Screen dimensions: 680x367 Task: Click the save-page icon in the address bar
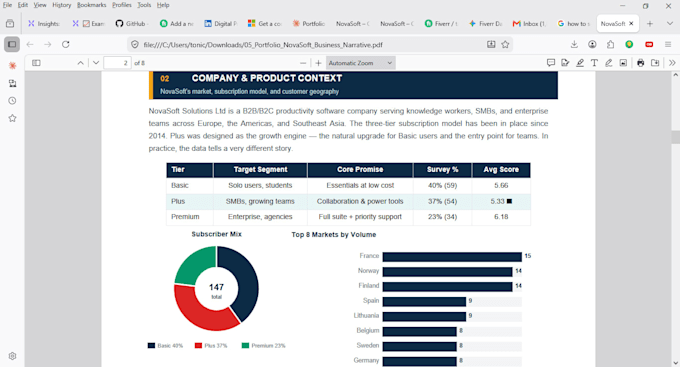[491, 44]
